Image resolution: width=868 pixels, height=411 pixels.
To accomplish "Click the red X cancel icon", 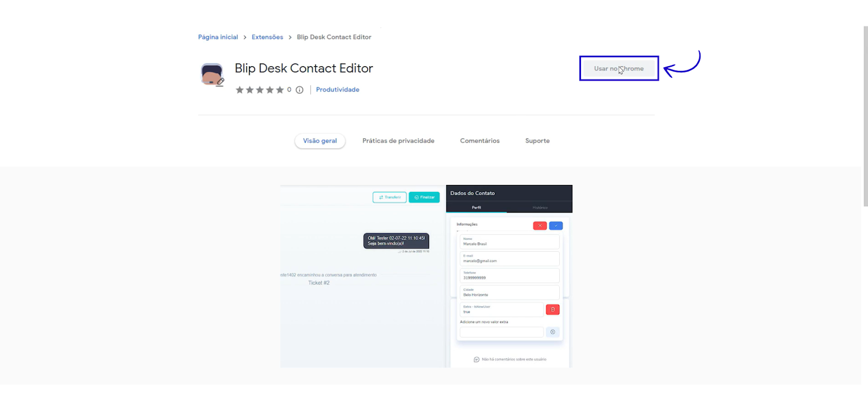I will point(540,226).
